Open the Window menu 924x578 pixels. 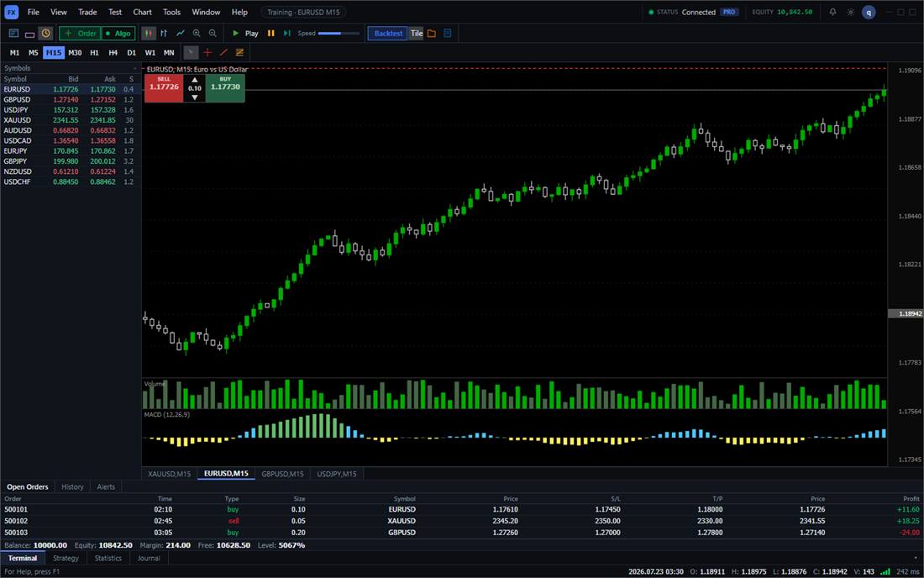(x=206, y=12)
